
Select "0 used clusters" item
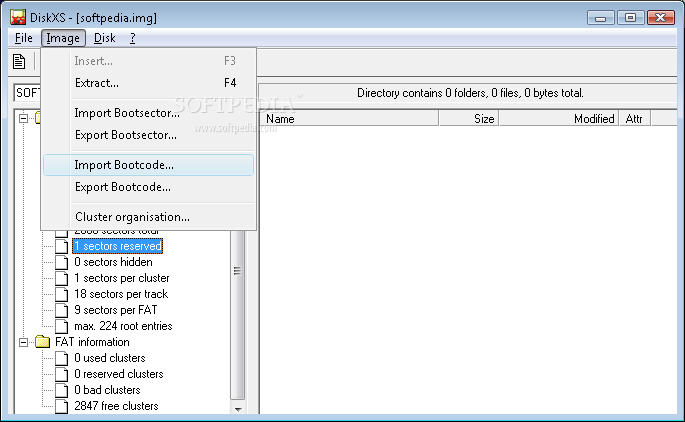click(x=110, y=358)
